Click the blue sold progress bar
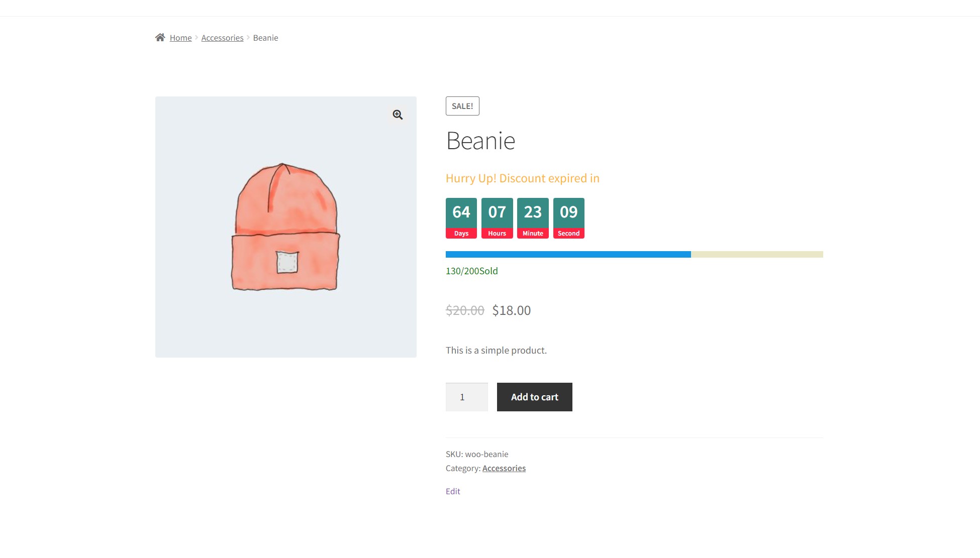Viewport: 980px width, 558px height. (x=568, y=255)
